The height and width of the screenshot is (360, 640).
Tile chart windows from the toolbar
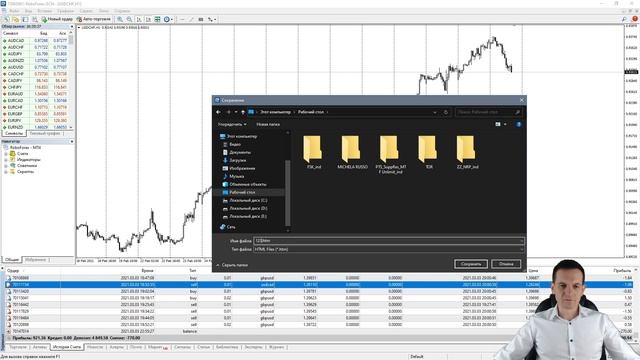[158, 19]
